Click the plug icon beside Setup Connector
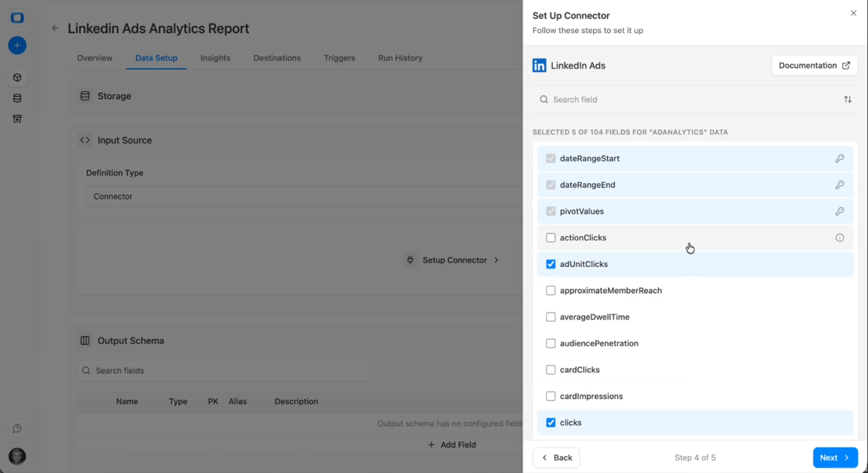This screenshot has height=473, width=868. [410, 260]
